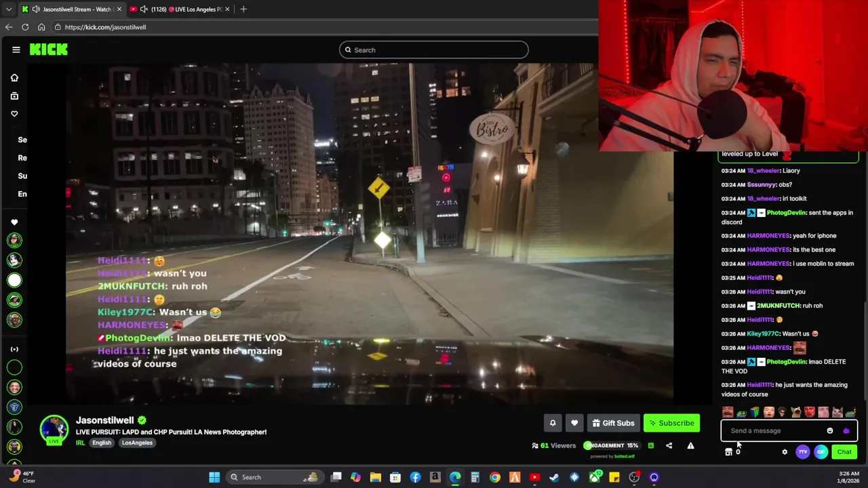
Task: Click the Engagement 15% meter
Action: [x=611, y=445]
